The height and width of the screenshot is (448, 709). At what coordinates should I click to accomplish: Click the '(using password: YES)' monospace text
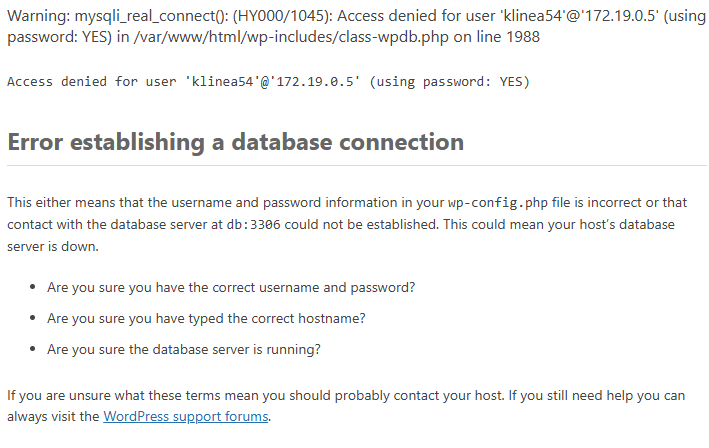(449, 82)
